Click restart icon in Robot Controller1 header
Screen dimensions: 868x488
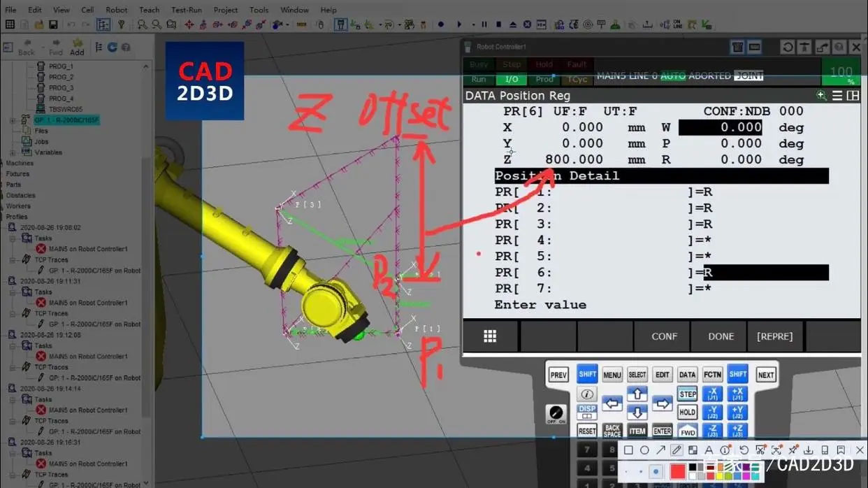[788, 47]
